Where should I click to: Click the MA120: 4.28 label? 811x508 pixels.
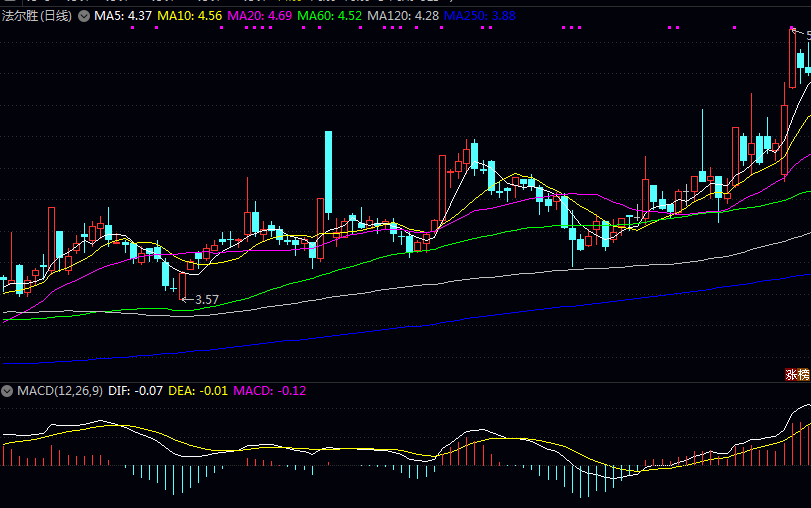point(403,16)
